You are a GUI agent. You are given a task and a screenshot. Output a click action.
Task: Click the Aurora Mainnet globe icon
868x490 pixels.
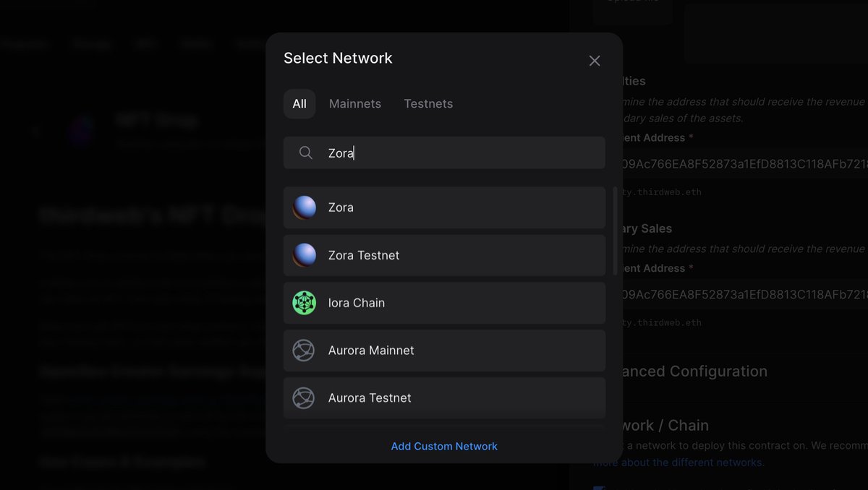pyautogui.click(x=304, y=351)
